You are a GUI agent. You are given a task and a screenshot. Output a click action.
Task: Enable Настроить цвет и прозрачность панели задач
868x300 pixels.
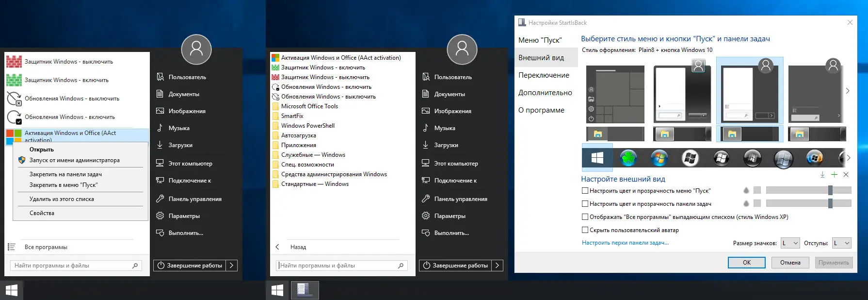(585, 204)
